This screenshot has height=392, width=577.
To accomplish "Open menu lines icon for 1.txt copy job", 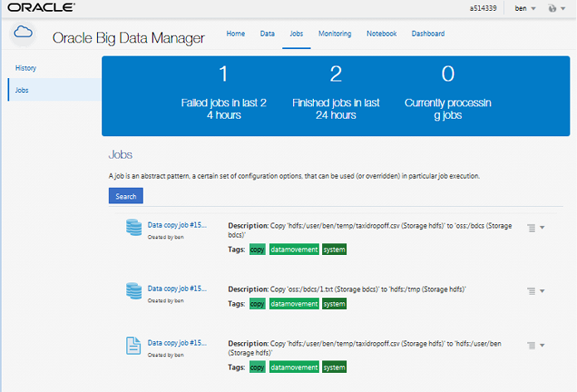I will click(x=531, y=292).
